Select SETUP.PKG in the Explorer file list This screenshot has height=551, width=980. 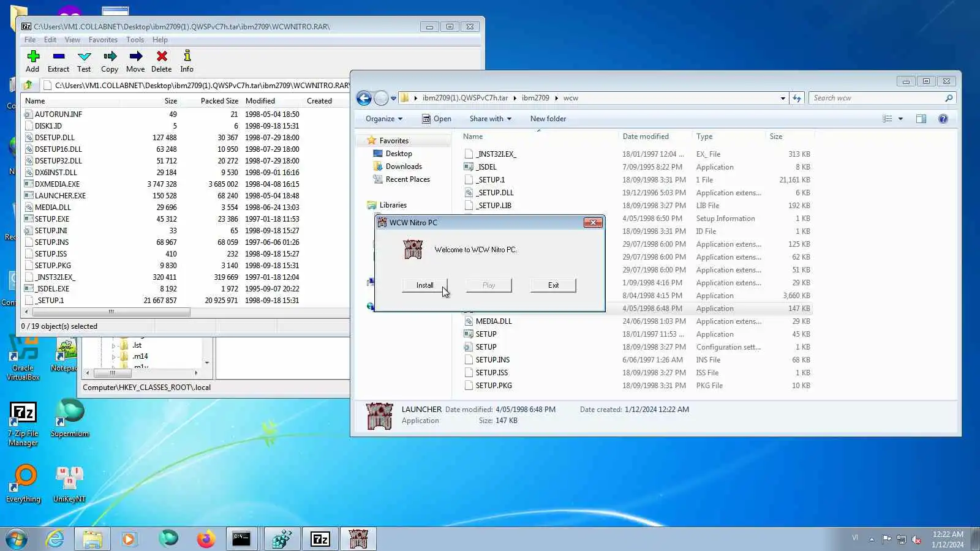pos(494,386)
